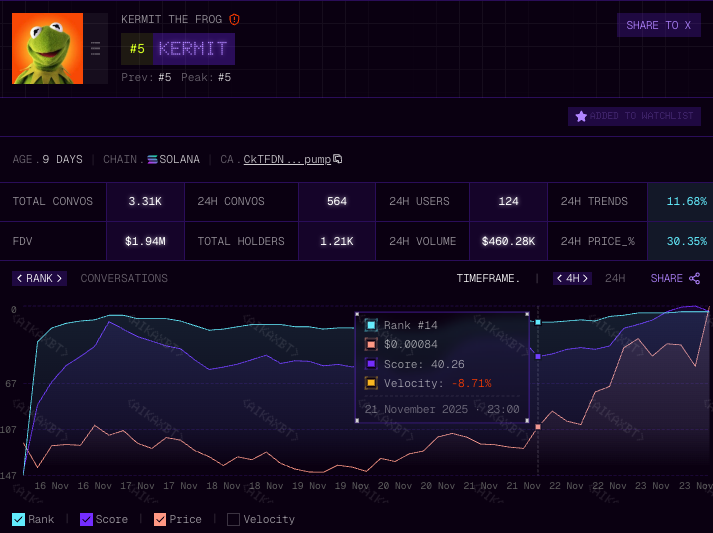Click the KERMIT ticker badge
The height and width of the screenshot is (533, 713).
tap(193, 49)
